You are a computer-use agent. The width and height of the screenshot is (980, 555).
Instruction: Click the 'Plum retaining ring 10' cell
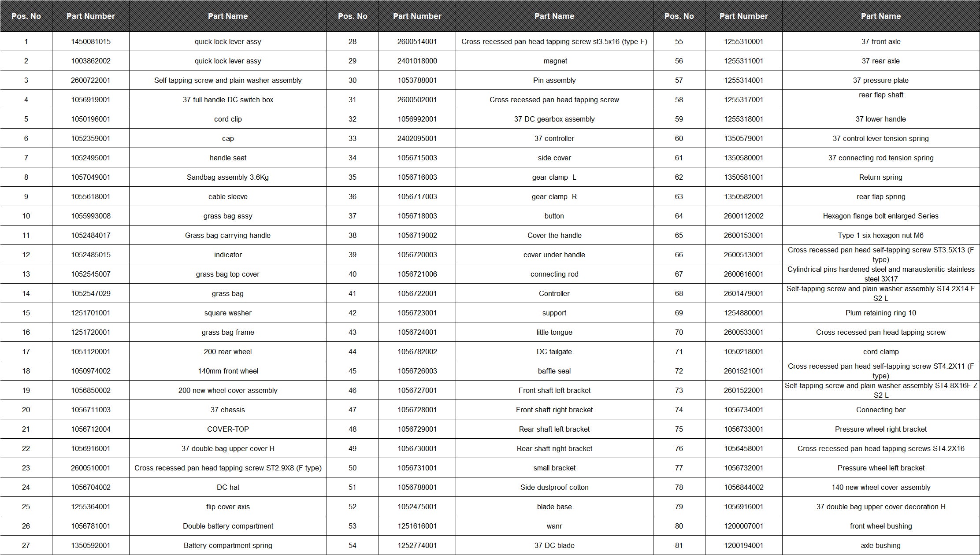click(880, 313)
